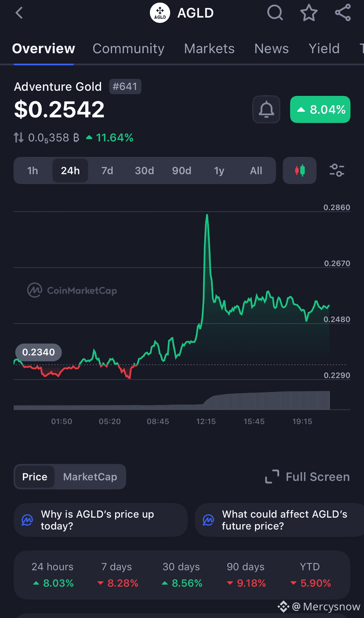Tap the $0.2542 current price

(x=59, y=109)
